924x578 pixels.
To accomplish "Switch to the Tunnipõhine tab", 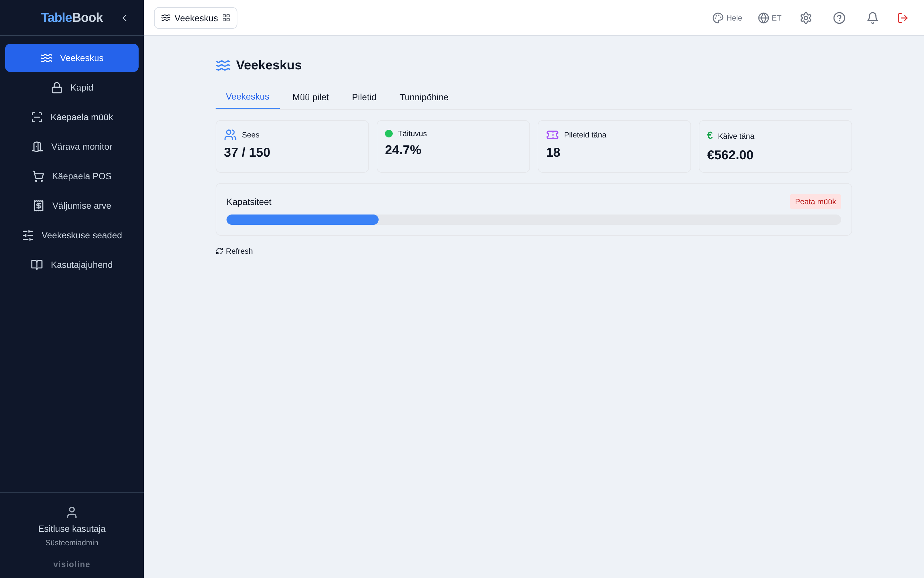I will pyautogui.click(x=424, y=97).
